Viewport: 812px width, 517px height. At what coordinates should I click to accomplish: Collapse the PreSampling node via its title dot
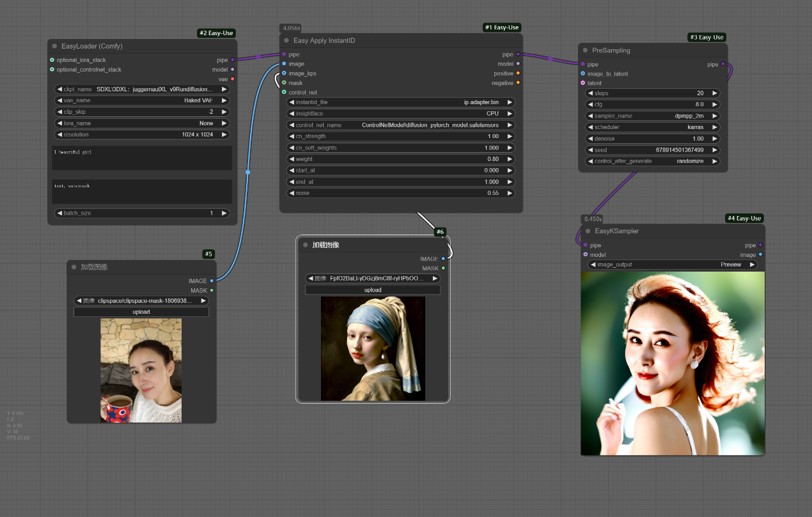point(585,50)
